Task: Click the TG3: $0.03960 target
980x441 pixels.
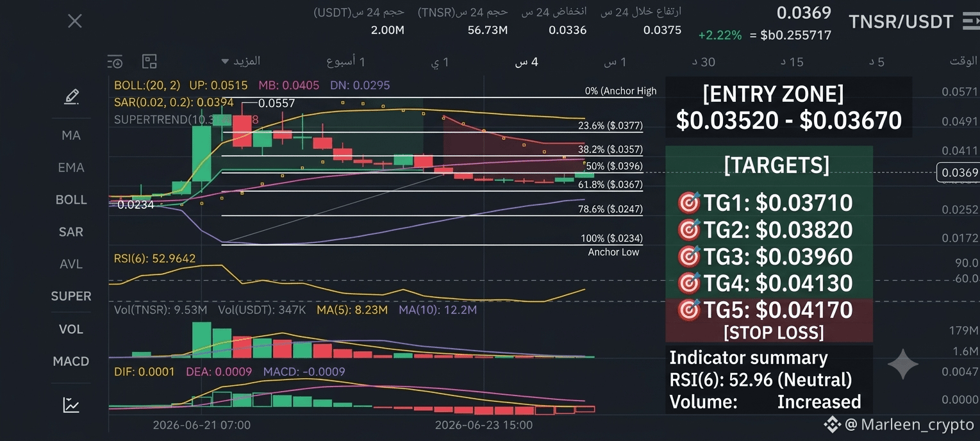Action: coord(765,257)
